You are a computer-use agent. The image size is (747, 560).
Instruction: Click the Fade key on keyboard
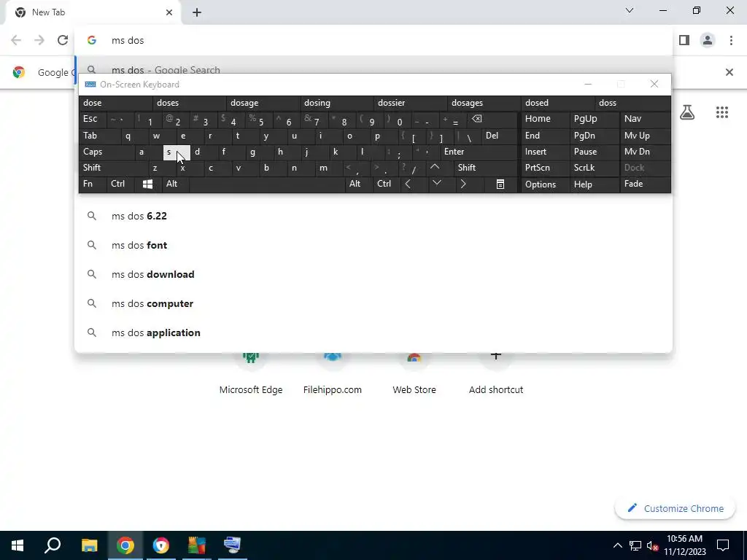pyautogui.click(x=646, y=184)
